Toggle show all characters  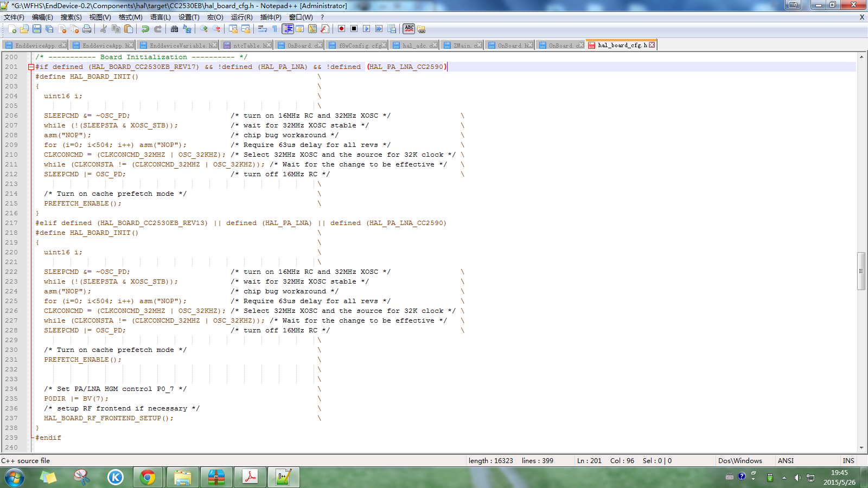pyautogui.click(x=275, y=29)
